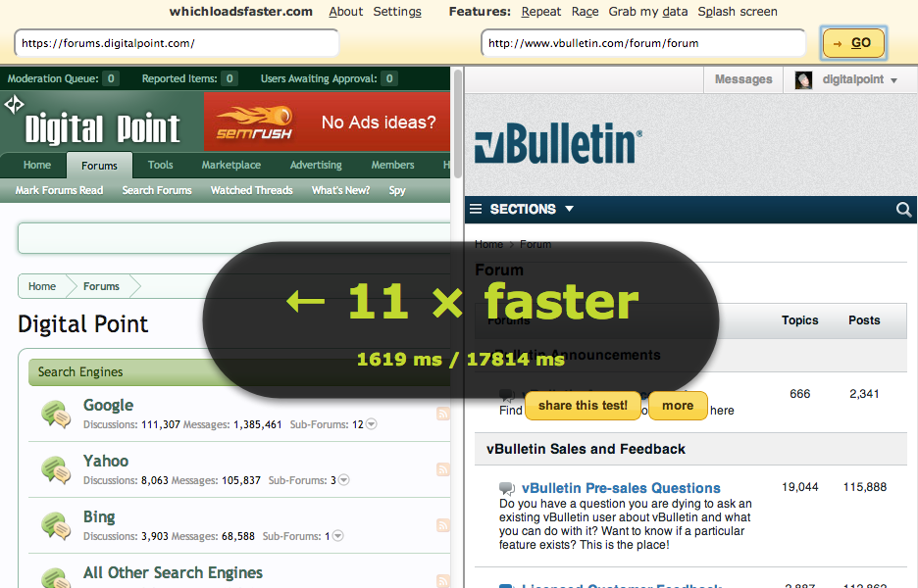Expand Google sub-forums list
The width and height of the screenshot is (918, 588).
(371, 424)
